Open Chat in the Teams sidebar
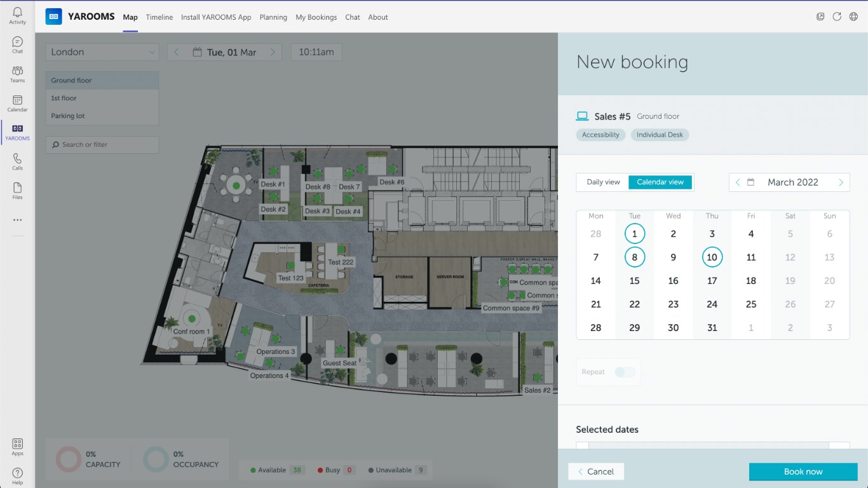Viewport: 868px width, 488px height. (17, 44)
